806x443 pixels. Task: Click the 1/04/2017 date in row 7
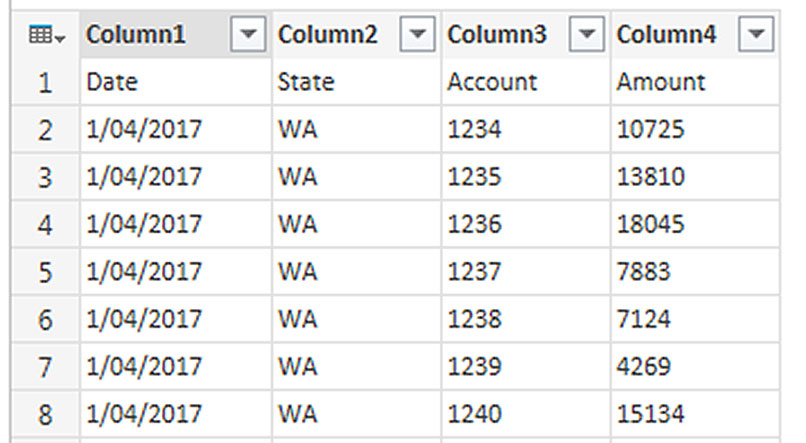pos(176,367)
